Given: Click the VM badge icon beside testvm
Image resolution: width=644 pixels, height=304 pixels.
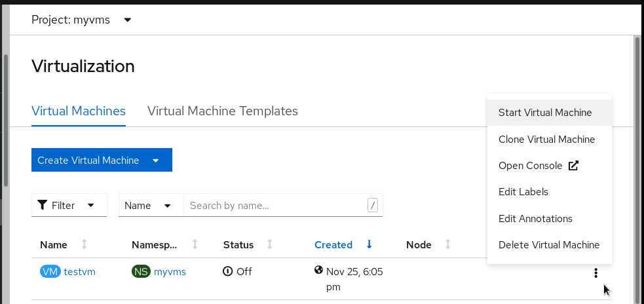Looking at the screenshot, I should coord(50,272).
